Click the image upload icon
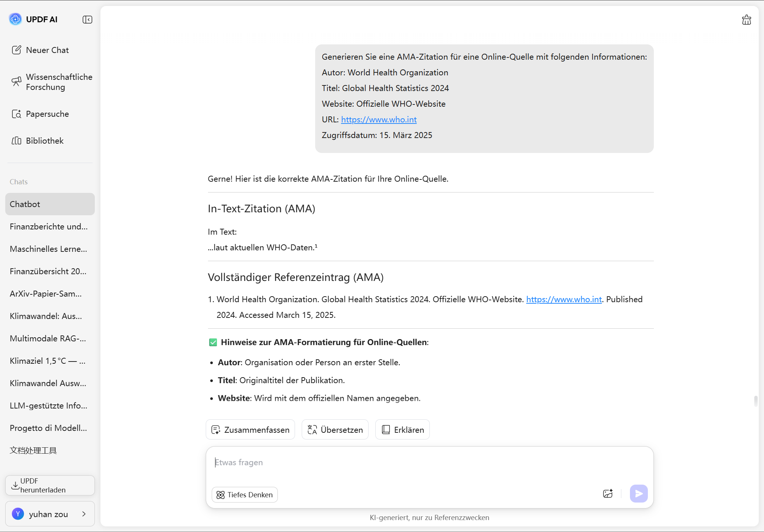 coord(608,494)
